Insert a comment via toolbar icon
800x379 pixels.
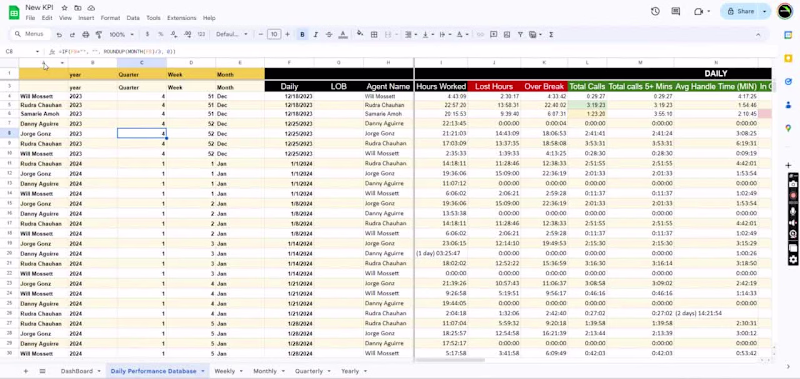click(493, 34)
